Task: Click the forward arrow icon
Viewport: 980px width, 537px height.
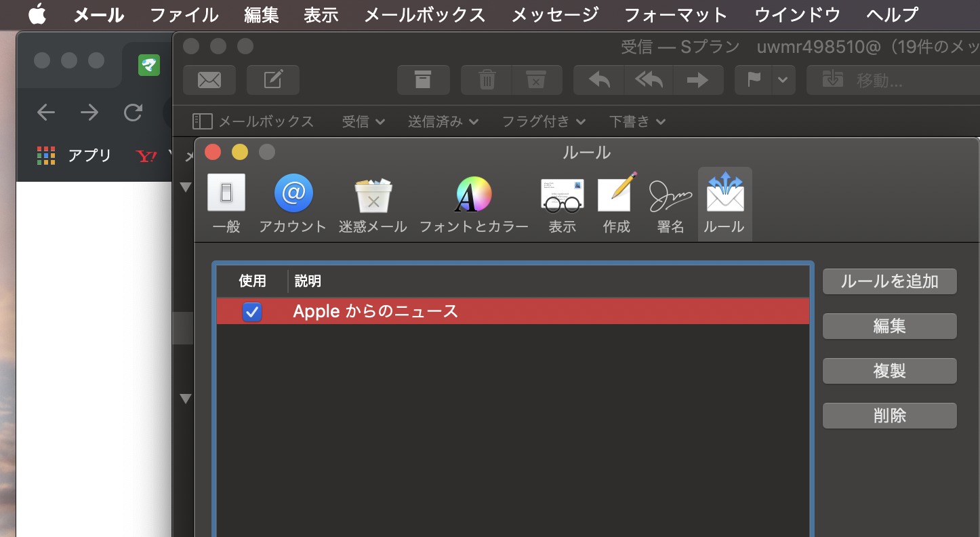Action: click(x=697, y=80)
